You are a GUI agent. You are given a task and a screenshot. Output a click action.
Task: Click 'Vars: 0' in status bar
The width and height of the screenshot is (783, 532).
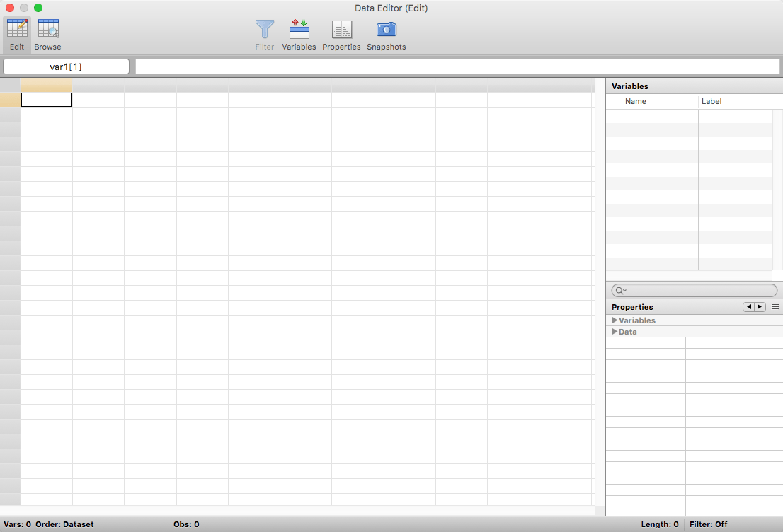[18, 524]
